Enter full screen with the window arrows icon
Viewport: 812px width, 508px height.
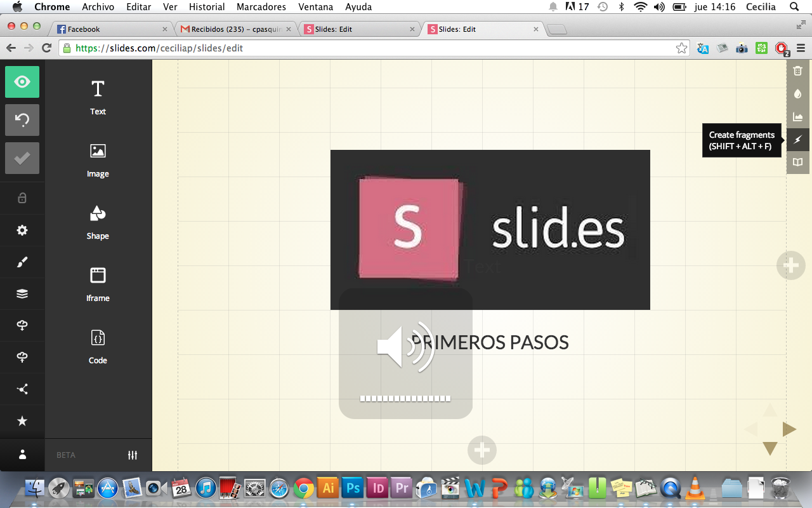[x=801, y=25]
